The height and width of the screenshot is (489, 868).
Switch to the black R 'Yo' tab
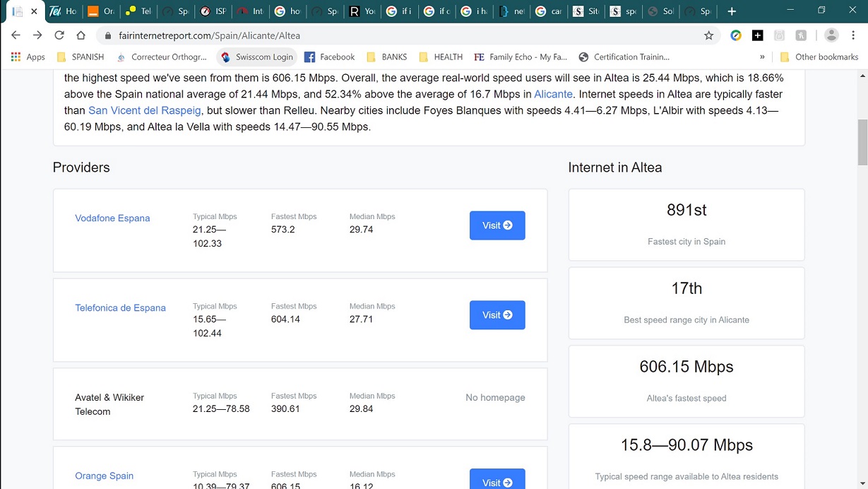pos(363,11)
